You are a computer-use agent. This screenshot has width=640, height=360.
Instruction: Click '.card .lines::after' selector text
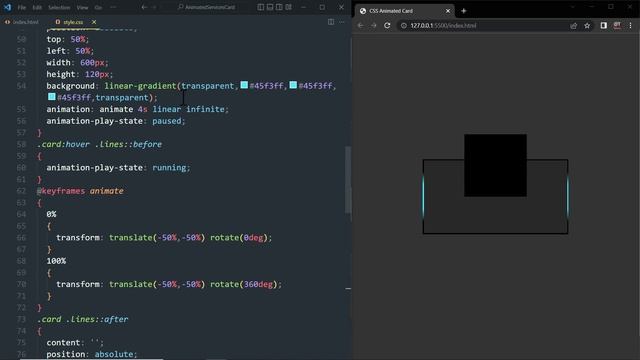tap(82, 319)
